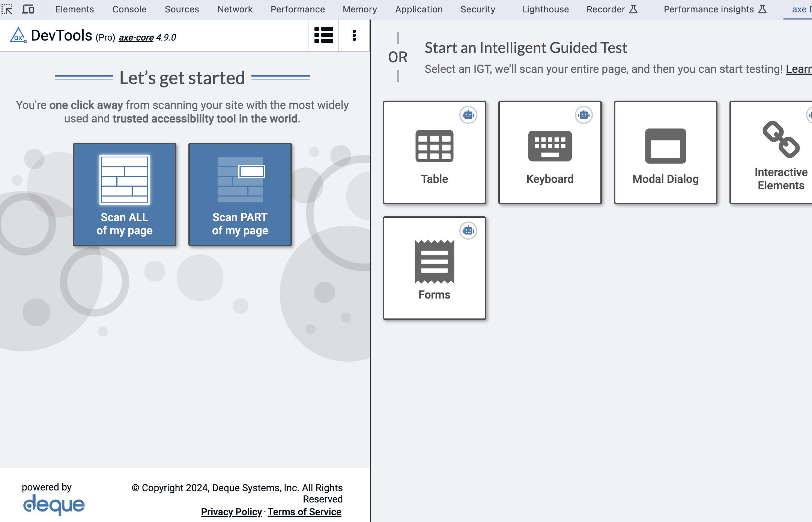Switch to the Performance tab
This screenshot has width=812, height=522.
coord(298,9)
